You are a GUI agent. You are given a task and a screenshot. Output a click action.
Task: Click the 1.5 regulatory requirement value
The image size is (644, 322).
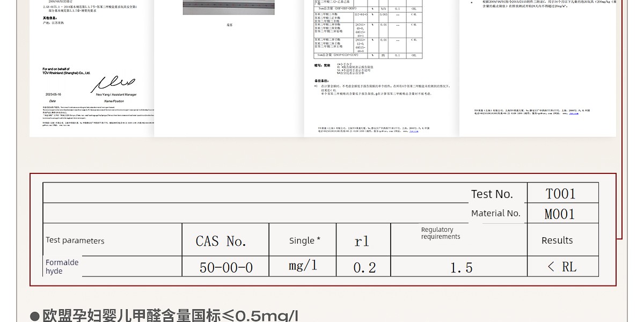click(x=461, y=268)
